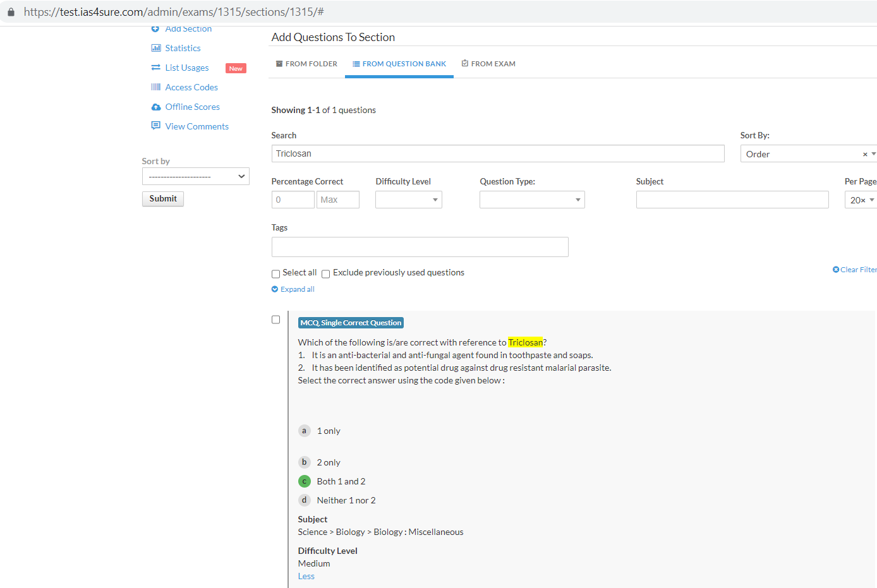Select answer option c circle
Image resolution: width=877 pixels, height=588 pixels.
click(304, 481)
